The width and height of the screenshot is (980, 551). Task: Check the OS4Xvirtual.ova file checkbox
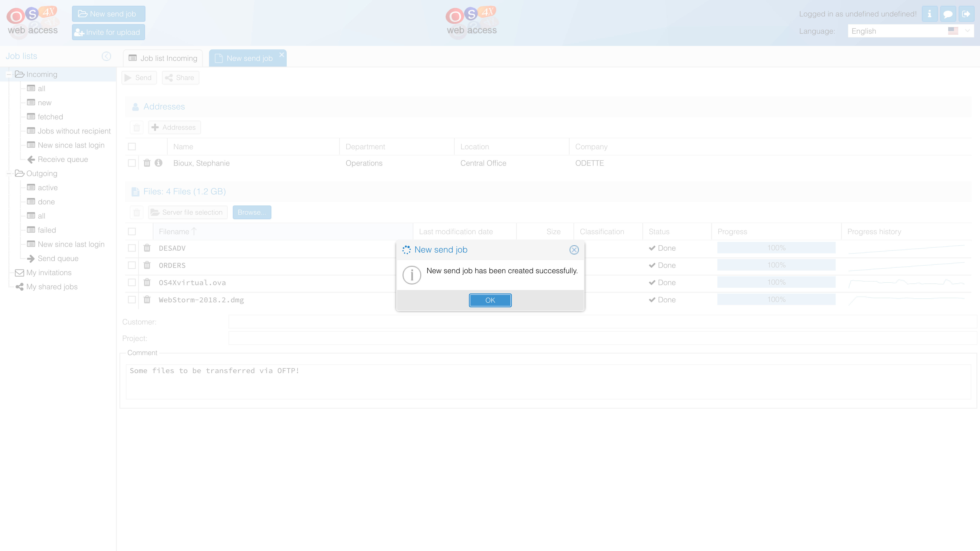coord(132,283)
